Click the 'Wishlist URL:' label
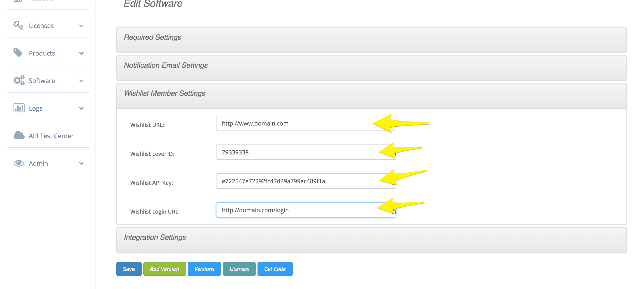The width and height of the screenshot is (644, 289). (x=147, y=125)
